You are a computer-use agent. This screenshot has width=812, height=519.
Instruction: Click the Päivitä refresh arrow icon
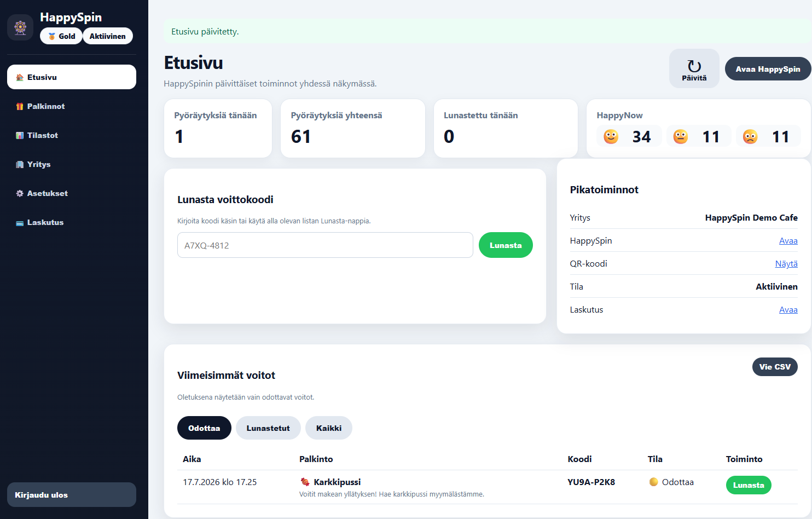(x=694, y=66)
